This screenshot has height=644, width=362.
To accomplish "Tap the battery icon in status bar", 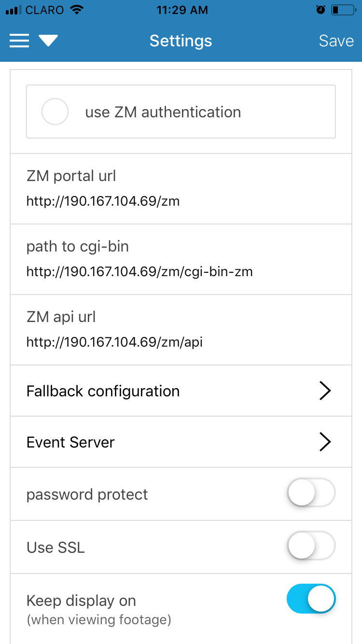I will [x=343, y=10].
